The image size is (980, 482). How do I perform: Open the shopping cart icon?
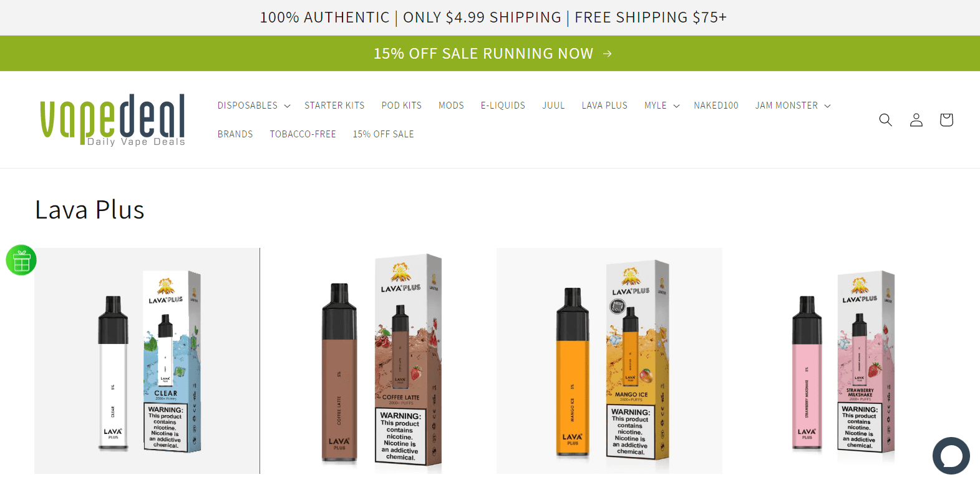tap(946, 120)
